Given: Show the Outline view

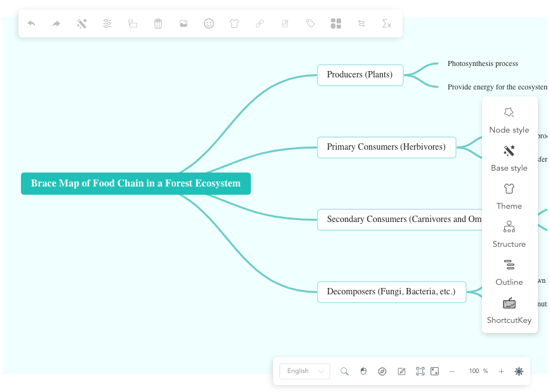Looking at the screenshot, I should (x=509, y=273).
